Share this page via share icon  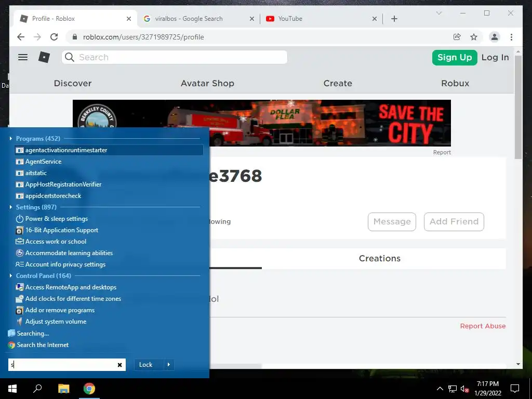click(457, 37)
